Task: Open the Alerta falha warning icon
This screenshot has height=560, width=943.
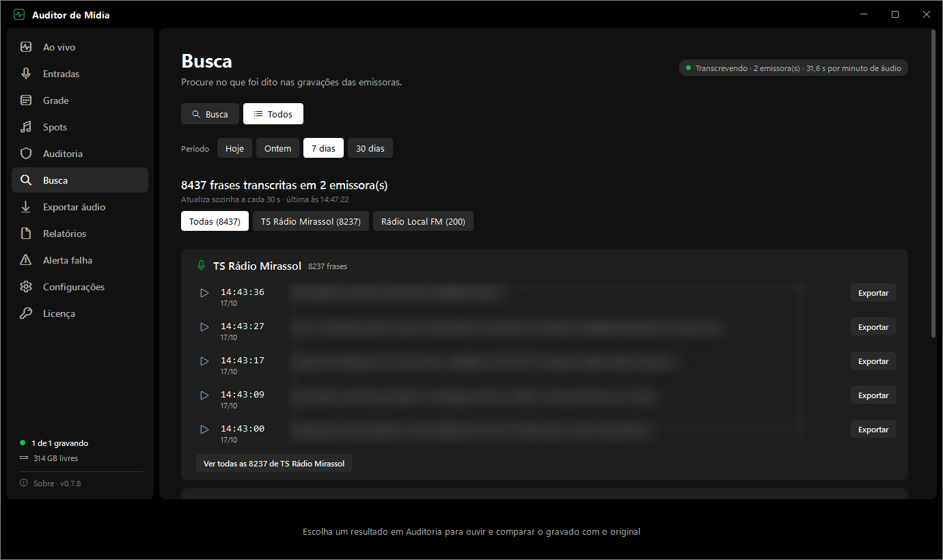Action: (x=26, y=260)
